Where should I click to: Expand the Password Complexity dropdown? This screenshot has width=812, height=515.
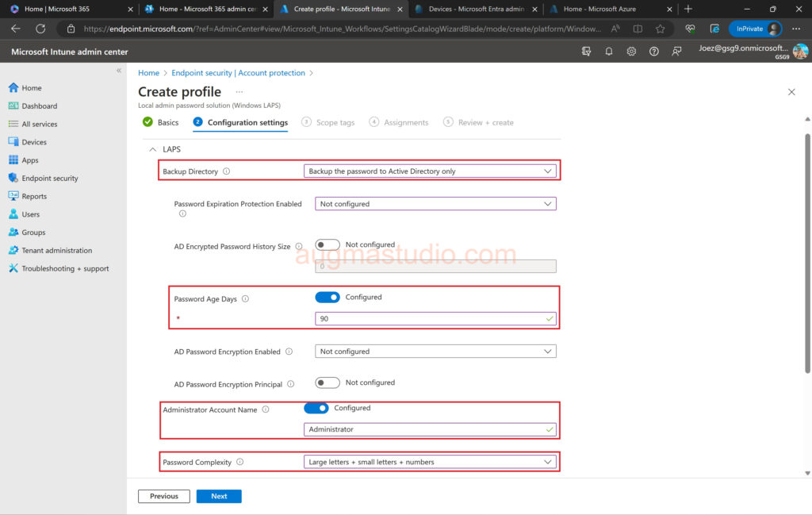(x=431, y=462)
